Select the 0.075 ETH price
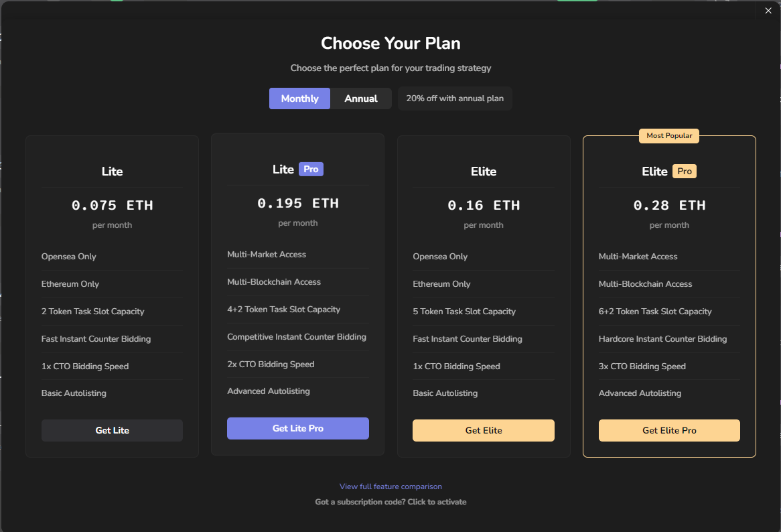Screen dimensions: 781x532 tap(113, 206)
